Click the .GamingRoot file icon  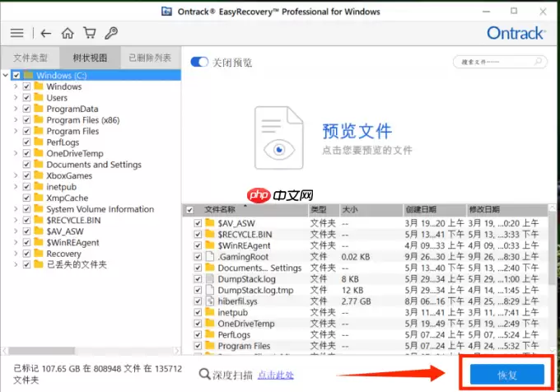coord(210,256)
